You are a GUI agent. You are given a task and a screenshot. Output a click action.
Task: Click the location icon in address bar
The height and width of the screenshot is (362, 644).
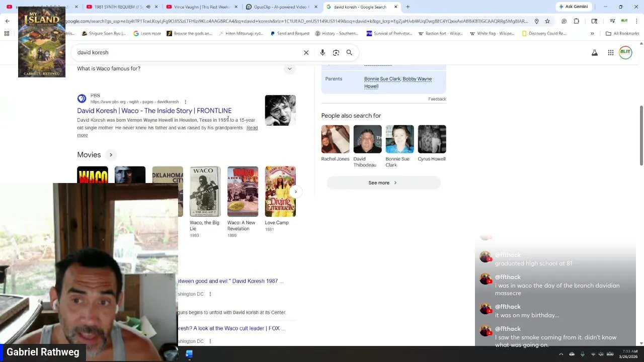pyautogui.click(x=536, y=21)
